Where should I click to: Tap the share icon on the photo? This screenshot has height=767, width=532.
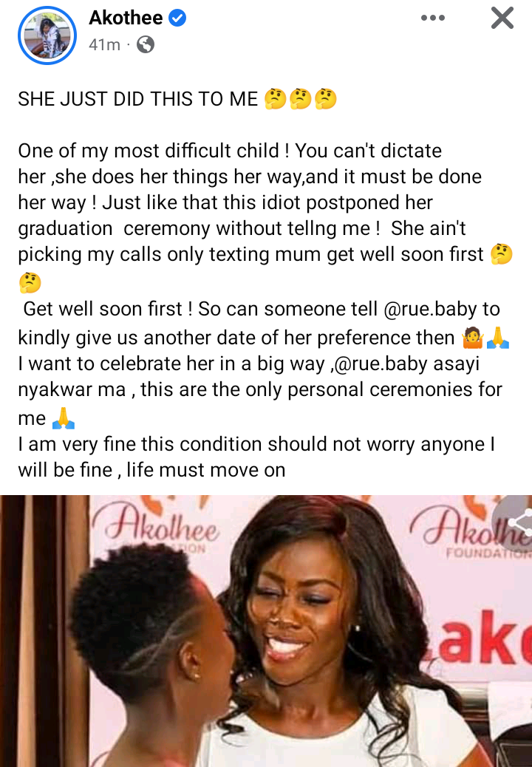tap(514, 522)
